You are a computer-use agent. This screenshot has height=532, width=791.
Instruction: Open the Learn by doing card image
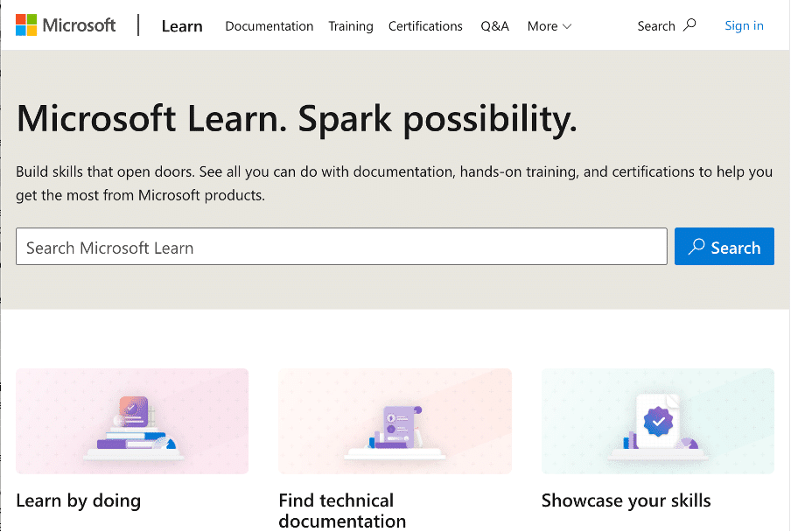[132, 421]
